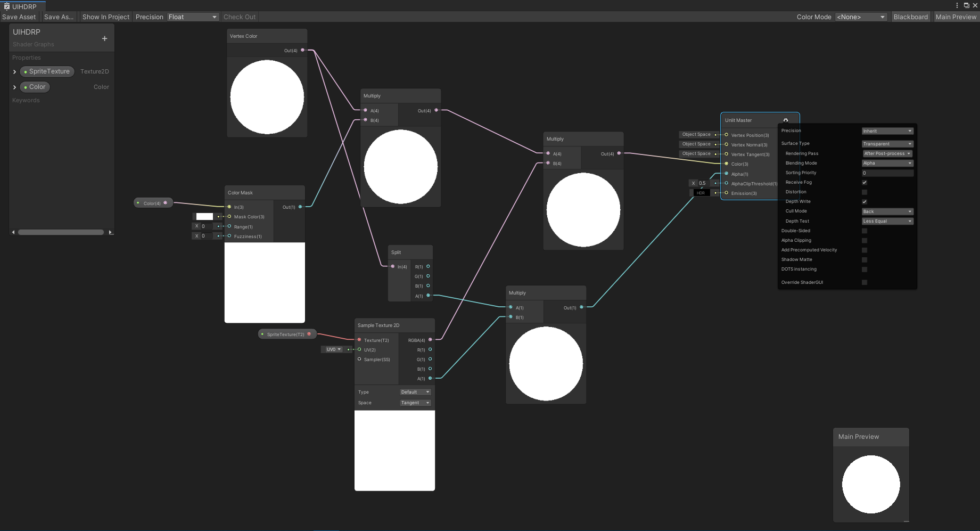Open the three-dot menu at top right

coord(957,5)
